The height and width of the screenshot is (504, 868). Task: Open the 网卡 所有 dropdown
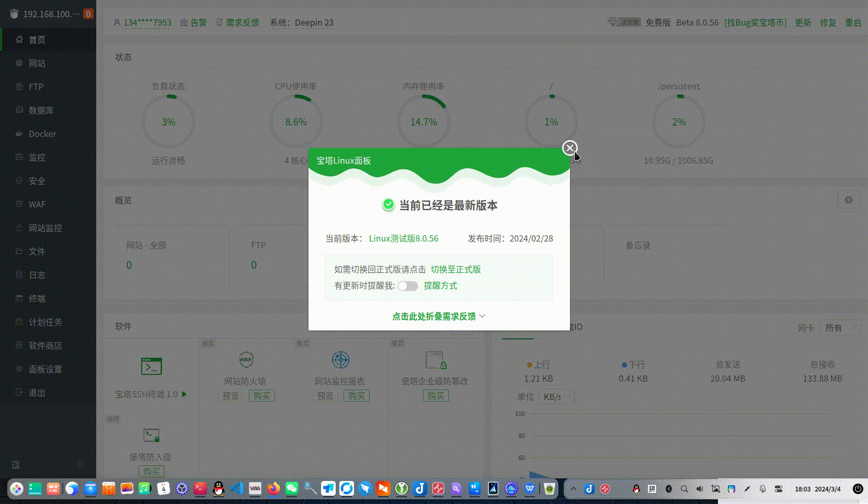tap(840, 328)
